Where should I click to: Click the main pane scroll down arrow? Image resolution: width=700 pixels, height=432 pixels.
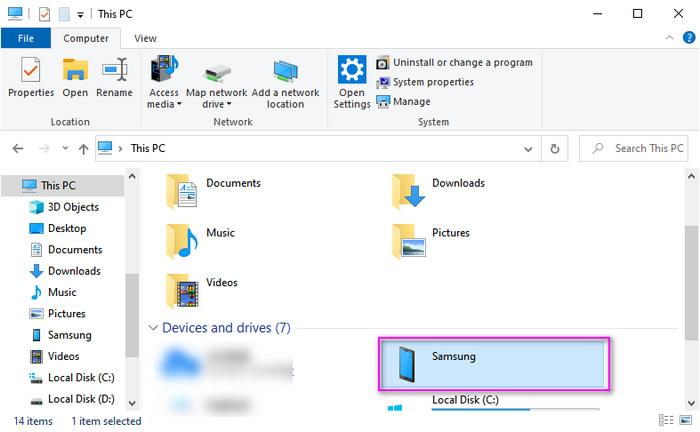pyautogui.click(x=692, y=403)
